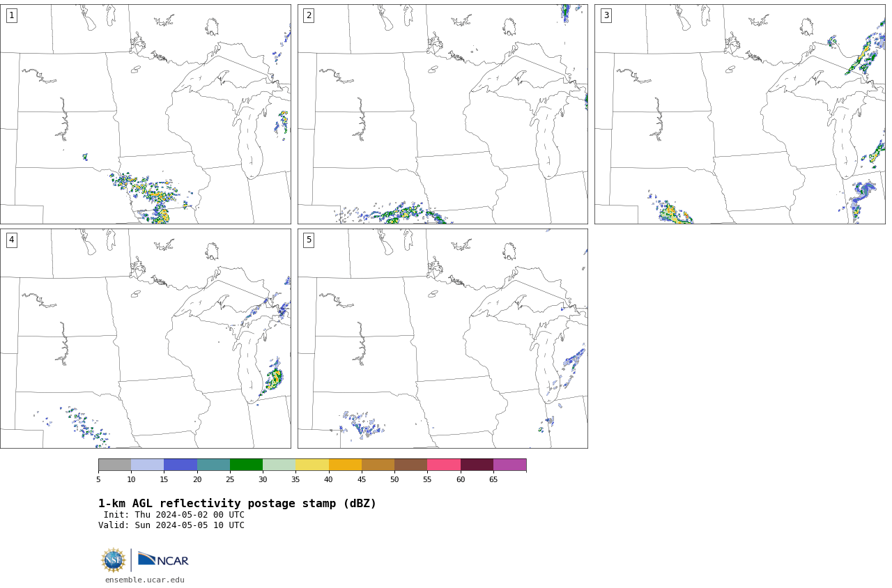The width and height of the screenshot is (892, 588).
Task: Click the maroon 60-65 dBZ swatch
Action: coord(477,465)
